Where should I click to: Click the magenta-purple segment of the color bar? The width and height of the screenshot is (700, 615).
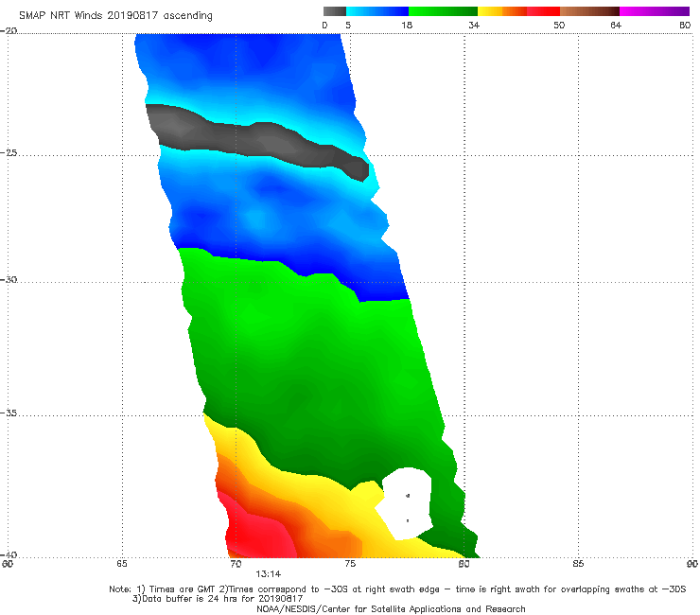pos(654,11)
